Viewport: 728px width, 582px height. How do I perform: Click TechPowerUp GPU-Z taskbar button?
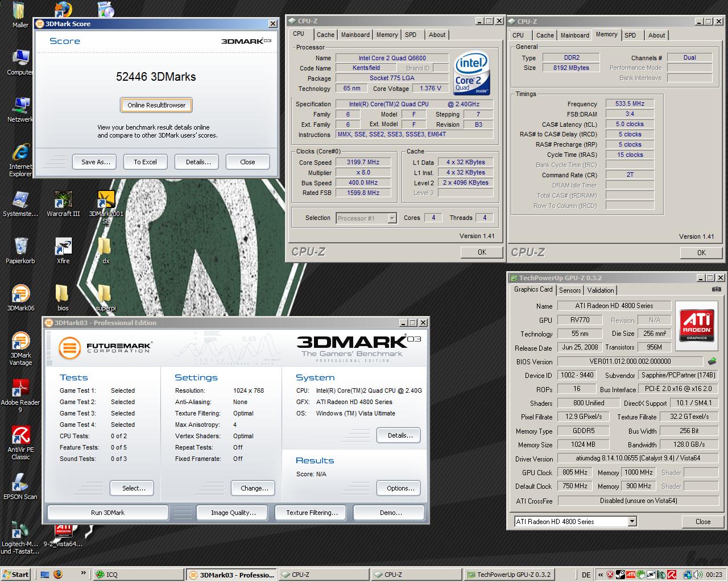coord(508,575)
